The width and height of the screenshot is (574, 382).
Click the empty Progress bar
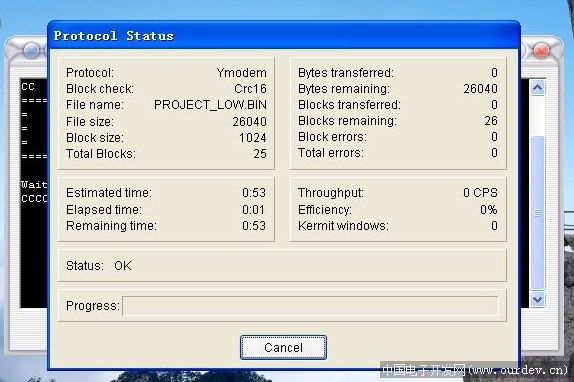pos(310,306)
